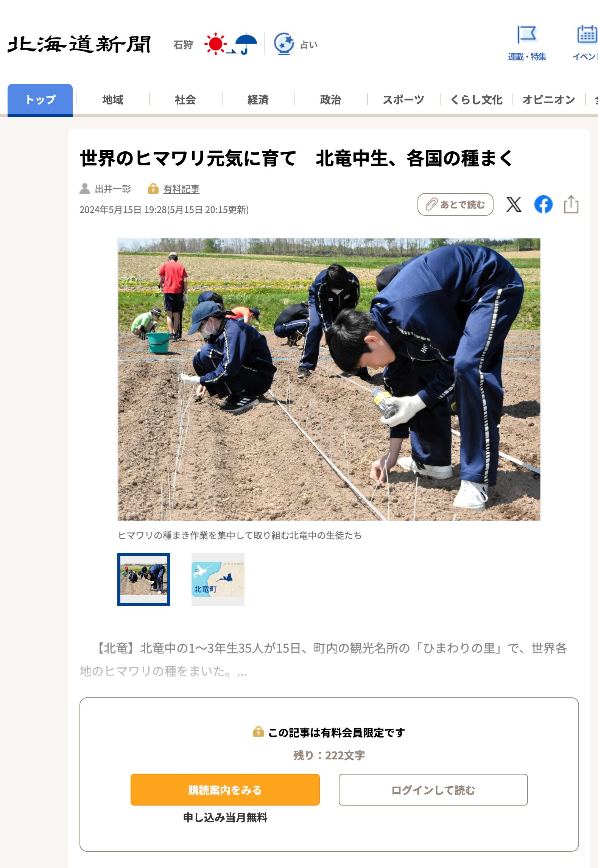Select the トップ tab
The image size is (598, 868).
point(40,100)
